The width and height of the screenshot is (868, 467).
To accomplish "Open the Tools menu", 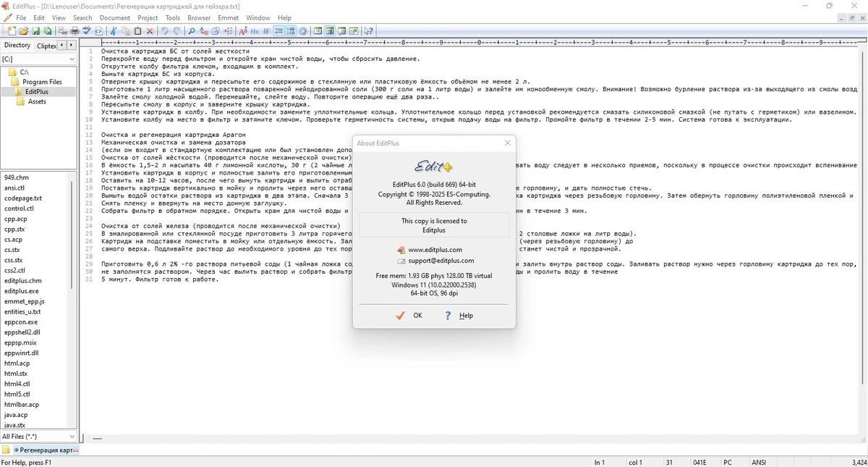I will click(173, 17).
